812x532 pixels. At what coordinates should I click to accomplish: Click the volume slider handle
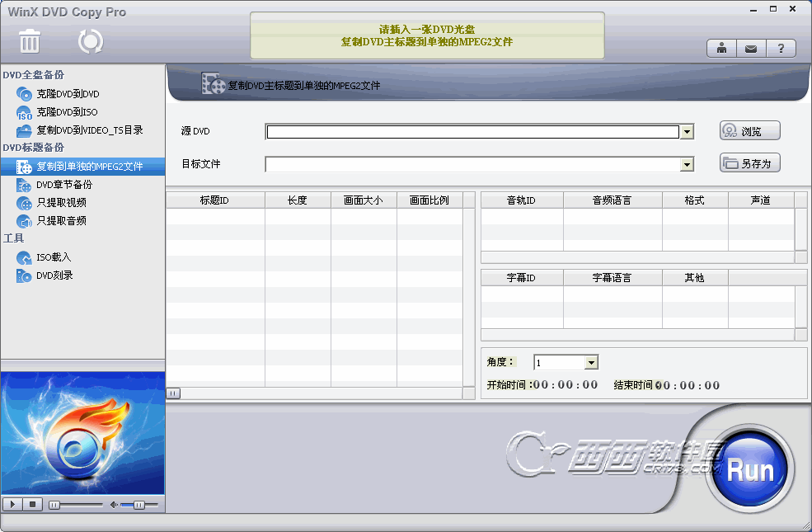138,505
